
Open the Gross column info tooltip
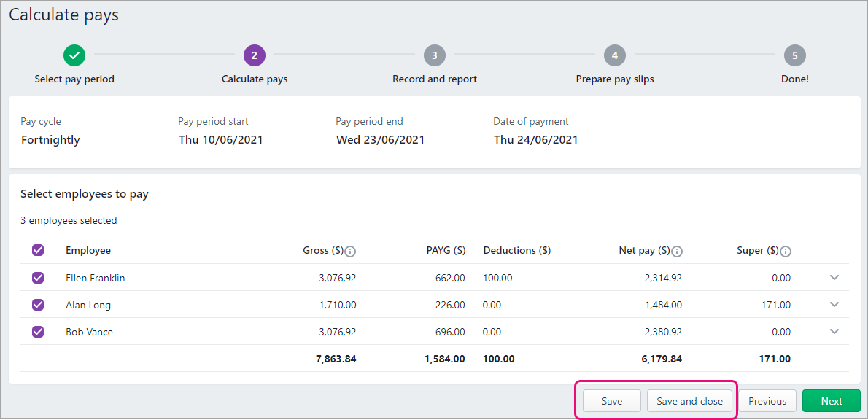349,251
